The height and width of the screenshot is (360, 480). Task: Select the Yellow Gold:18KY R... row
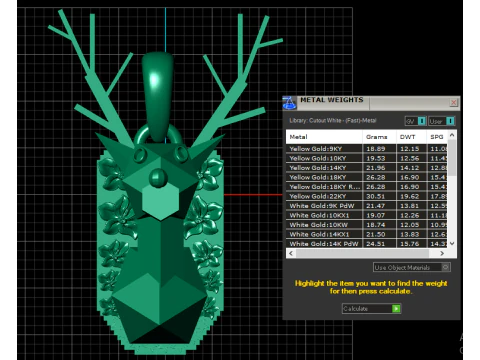(x=367, y=187)
